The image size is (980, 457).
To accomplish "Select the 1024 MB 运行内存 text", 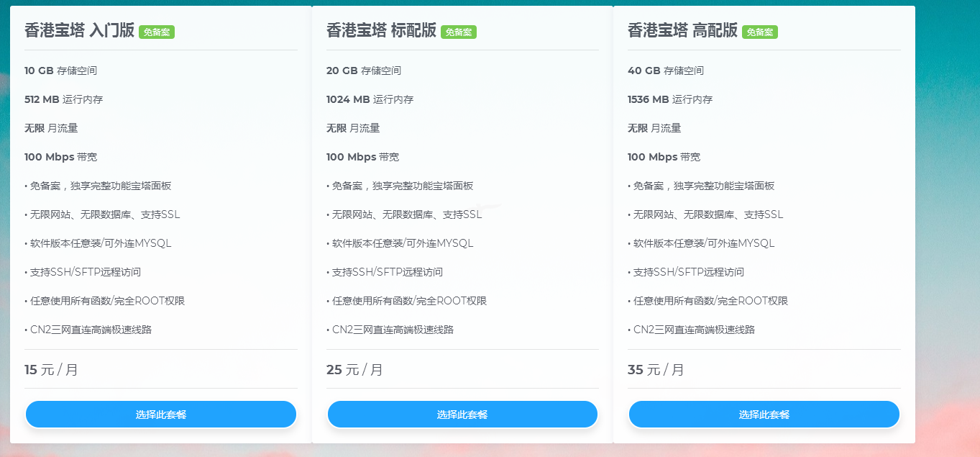I will click(x=370, y=99).
